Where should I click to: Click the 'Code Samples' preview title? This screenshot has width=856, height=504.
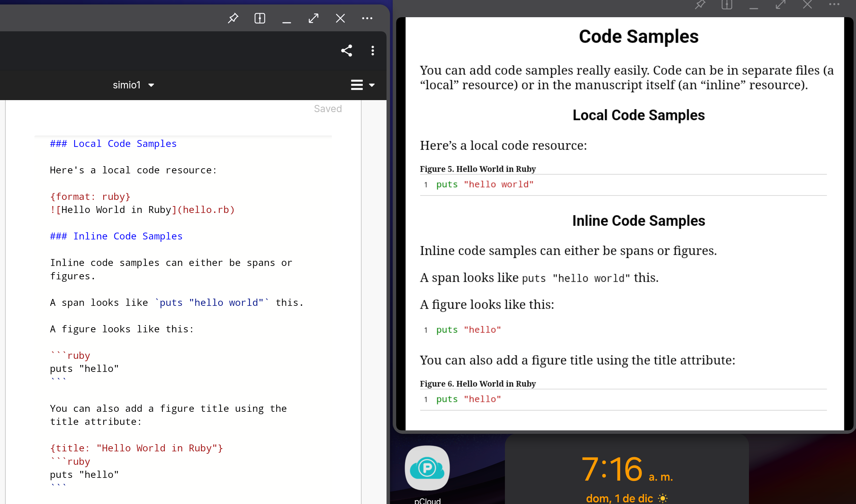coord(638,36)
